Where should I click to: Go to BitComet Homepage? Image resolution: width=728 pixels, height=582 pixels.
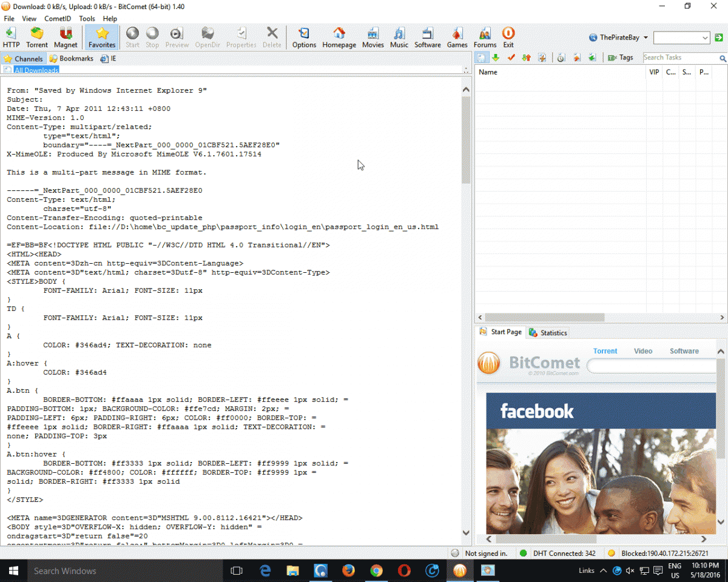[x=339, y=37]
